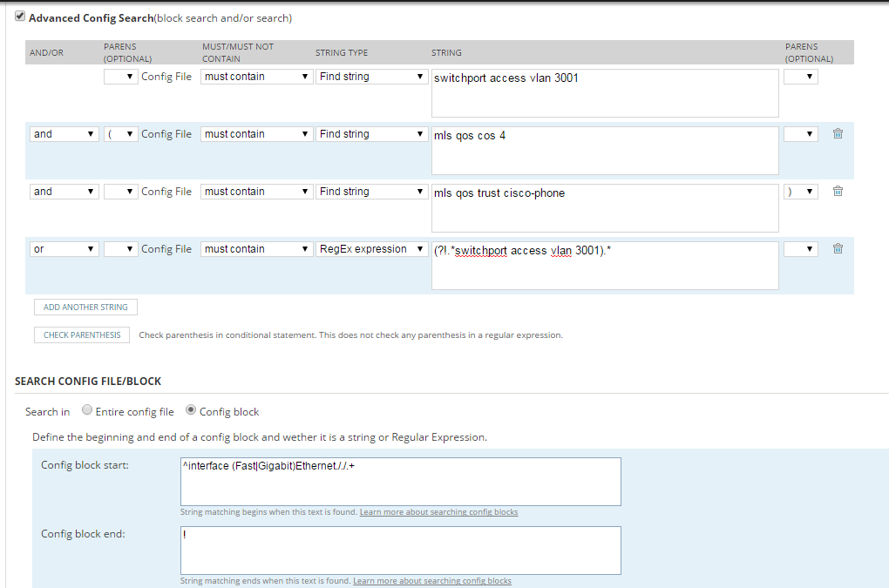Select the Entire config file radio button

pyautogui.click(x=87, y=409)
